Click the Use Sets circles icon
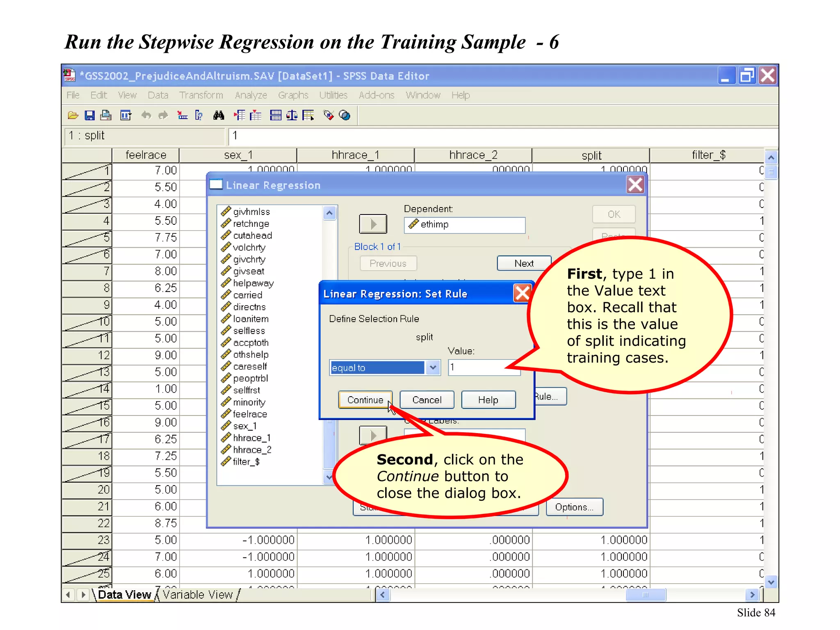 (x=345, y=115)
